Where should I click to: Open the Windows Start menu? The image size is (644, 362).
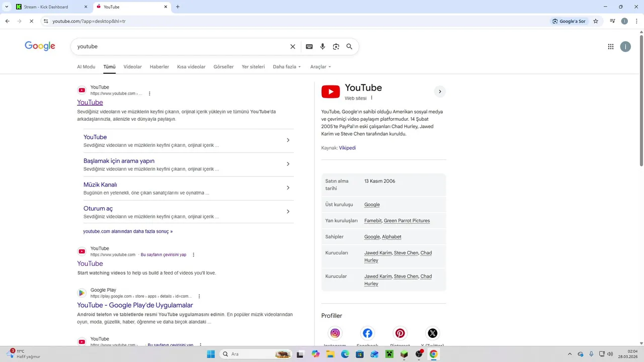[x=211, y=354]
